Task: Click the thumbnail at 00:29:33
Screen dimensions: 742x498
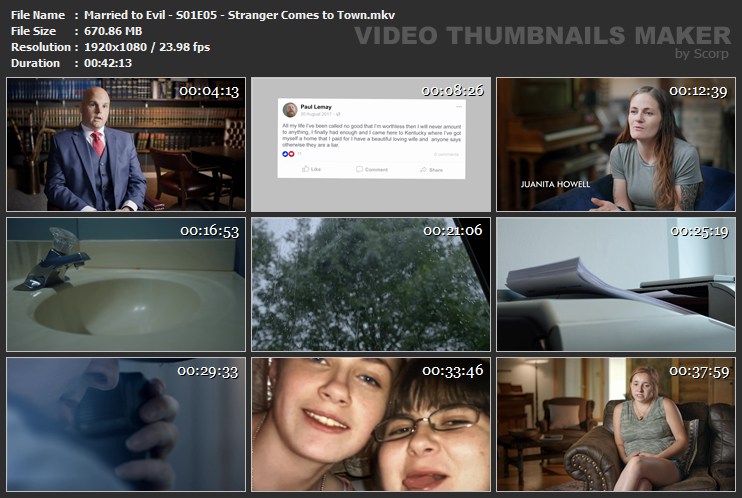Action: (126, 425)
